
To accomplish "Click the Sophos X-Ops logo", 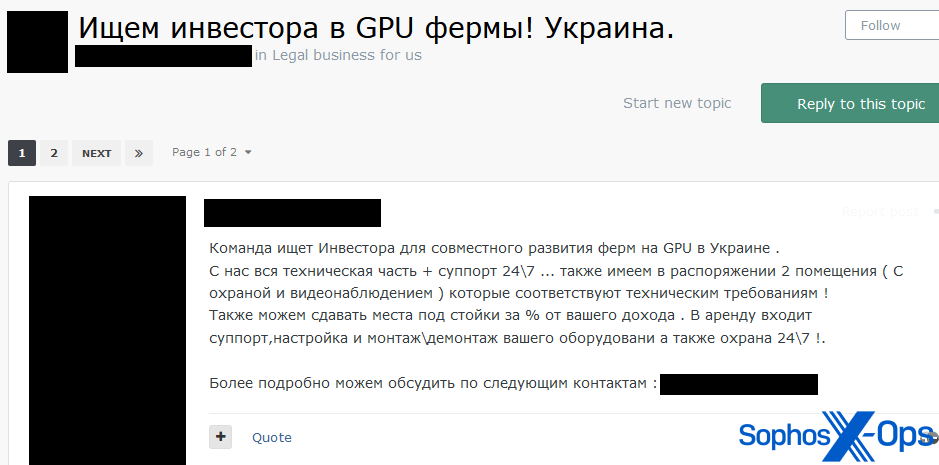I will pos(836,435).
